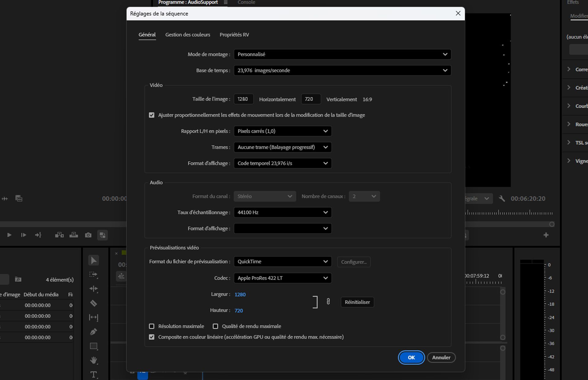Pick the Hand tool

(93, 360)
